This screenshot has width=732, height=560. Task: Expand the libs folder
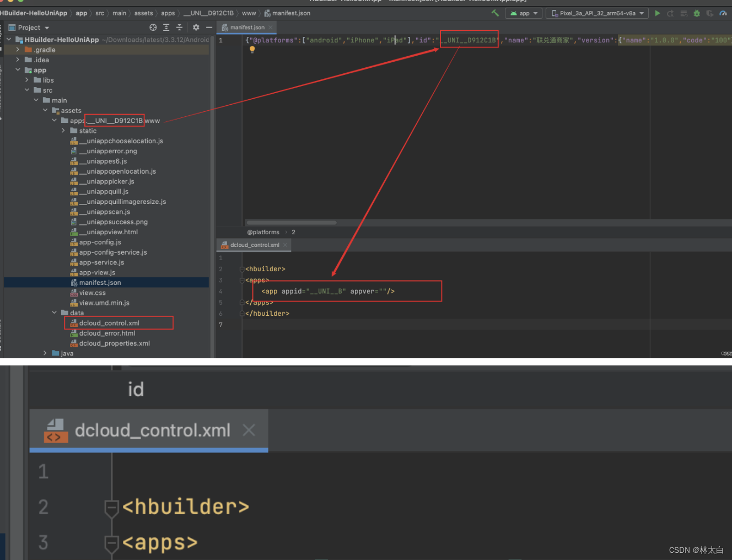tap(27, 80)
